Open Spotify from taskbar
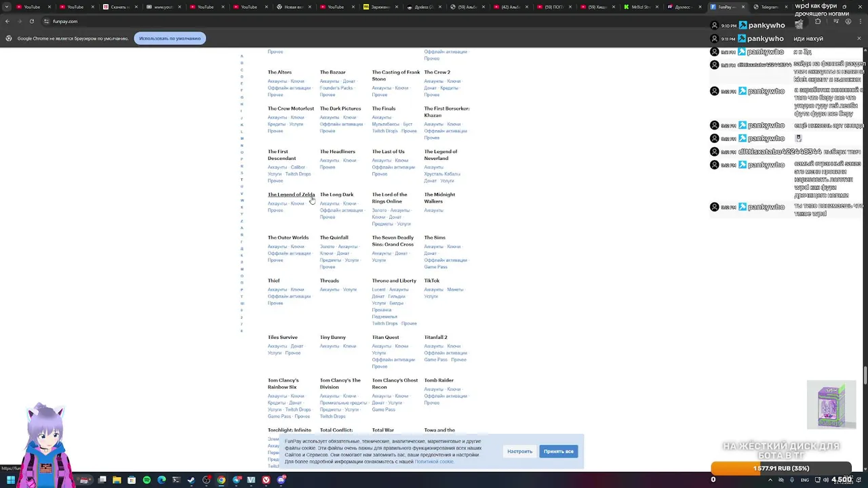The height and width of the screenshot is (488, 868). point(146,480)
